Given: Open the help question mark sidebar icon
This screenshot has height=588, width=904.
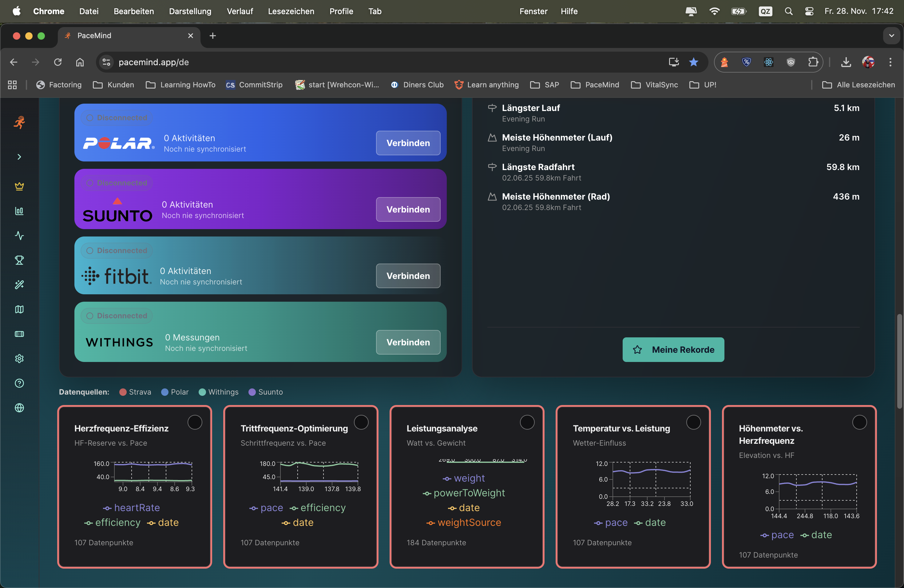Looking at the screenshot, I should (19, 383).
